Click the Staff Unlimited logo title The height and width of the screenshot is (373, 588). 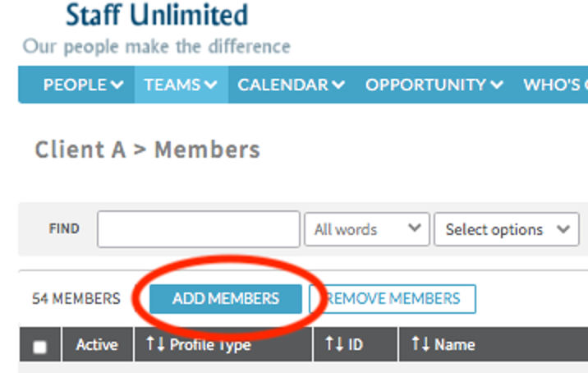157,15
